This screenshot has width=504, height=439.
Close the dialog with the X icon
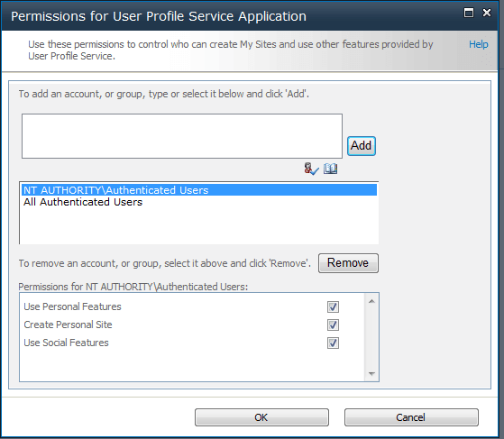pyautogui.click(x=487, y=13)
